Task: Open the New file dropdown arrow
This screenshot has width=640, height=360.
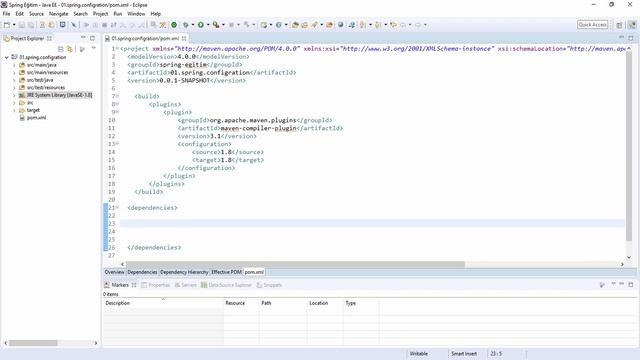Action: coord(14,25)
